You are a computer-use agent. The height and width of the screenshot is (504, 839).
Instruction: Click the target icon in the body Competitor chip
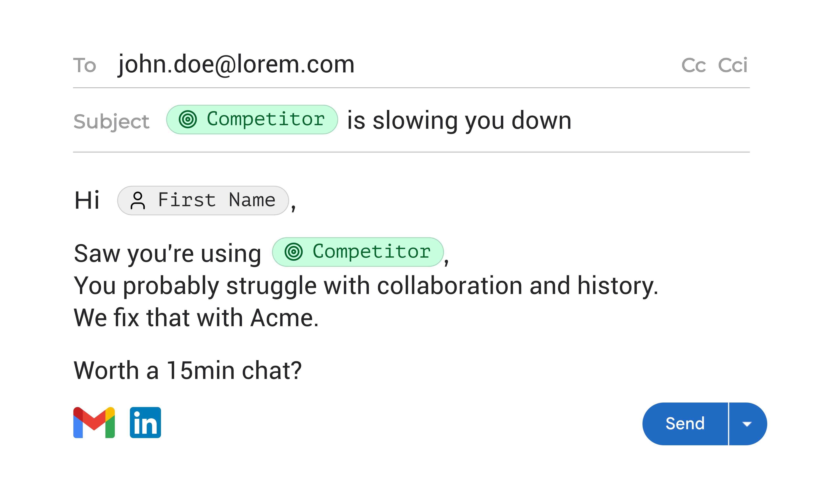point(293,252)
